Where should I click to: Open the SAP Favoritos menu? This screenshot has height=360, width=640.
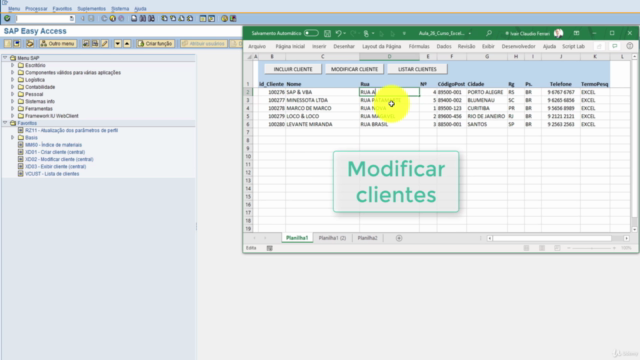62,9
